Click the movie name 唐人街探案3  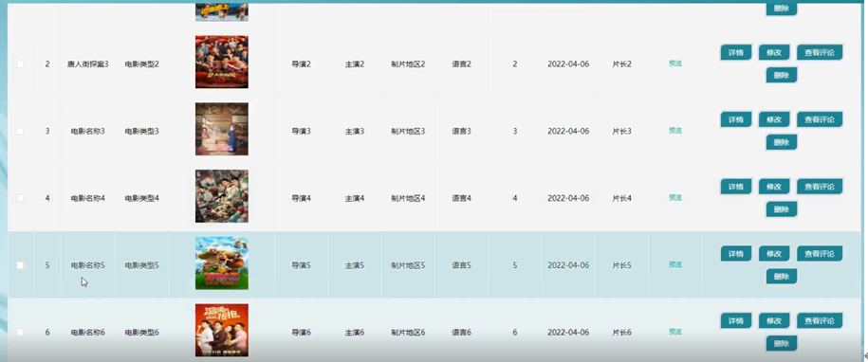88,64
